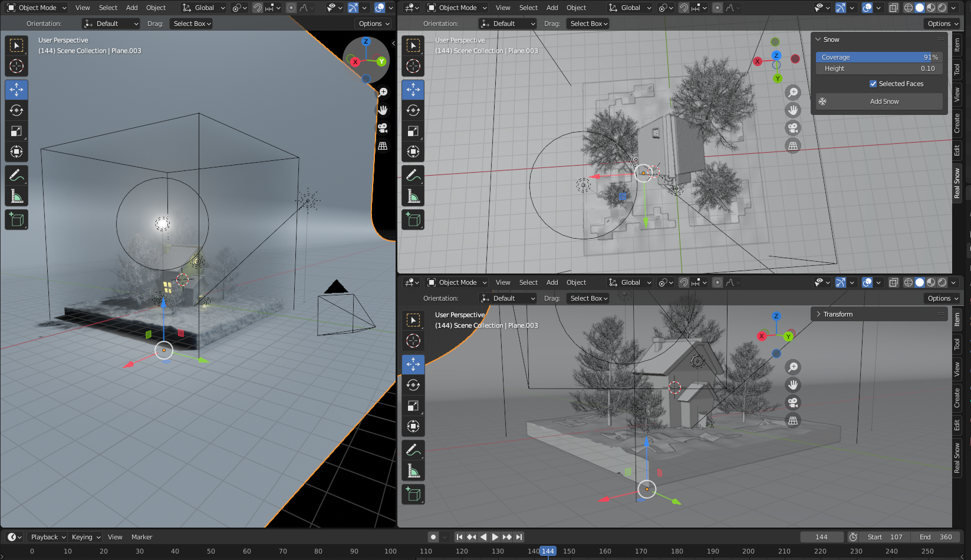Open Keying dropdown in timeline
Image resolution: width=971 pixels, height=560 pixels.
[86, 537]
